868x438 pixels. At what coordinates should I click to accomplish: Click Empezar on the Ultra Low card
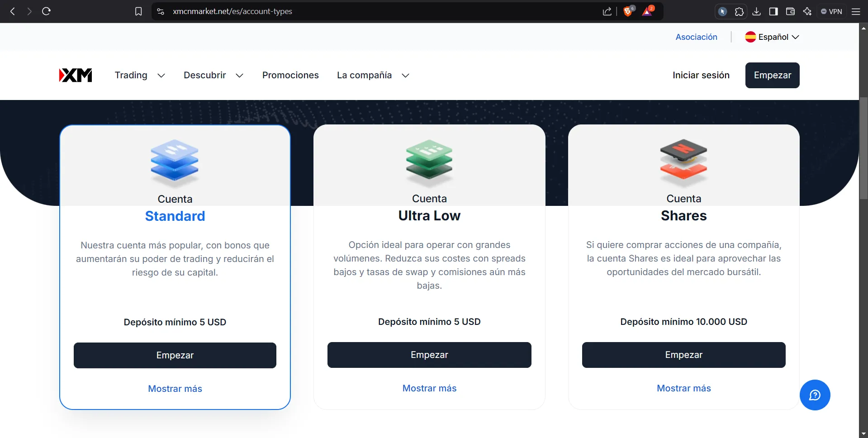click(429, 355)
